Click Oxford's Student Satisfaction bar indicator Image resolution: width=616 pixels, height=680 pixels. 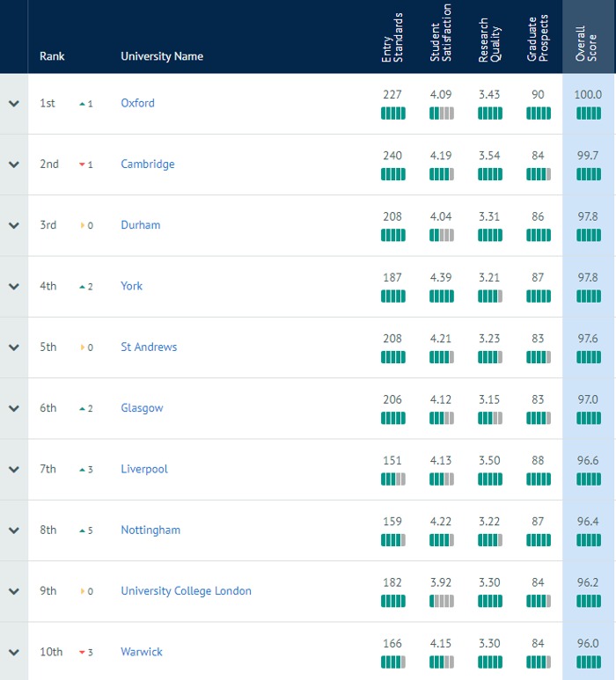442,113
